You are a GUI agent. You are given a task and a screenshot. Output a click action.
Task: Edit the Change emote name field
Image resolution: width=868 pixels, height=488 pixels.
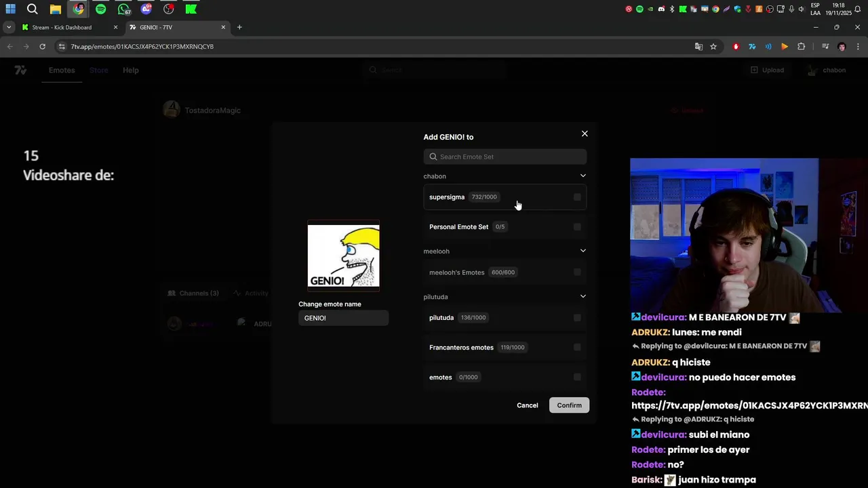344,318
